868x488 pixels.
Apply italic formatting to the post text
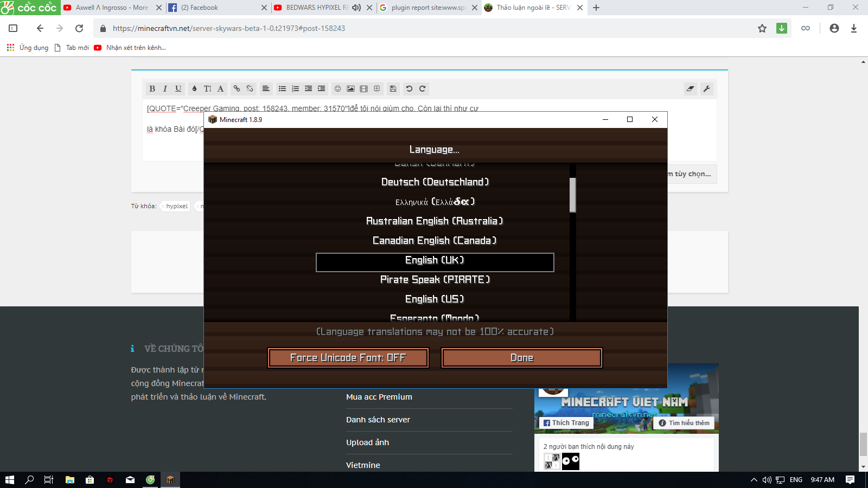click(x=164, y=88)
